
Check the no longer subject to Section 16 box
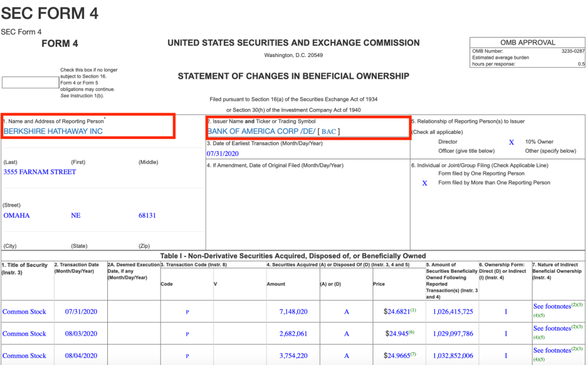click(x=30, y=83)
